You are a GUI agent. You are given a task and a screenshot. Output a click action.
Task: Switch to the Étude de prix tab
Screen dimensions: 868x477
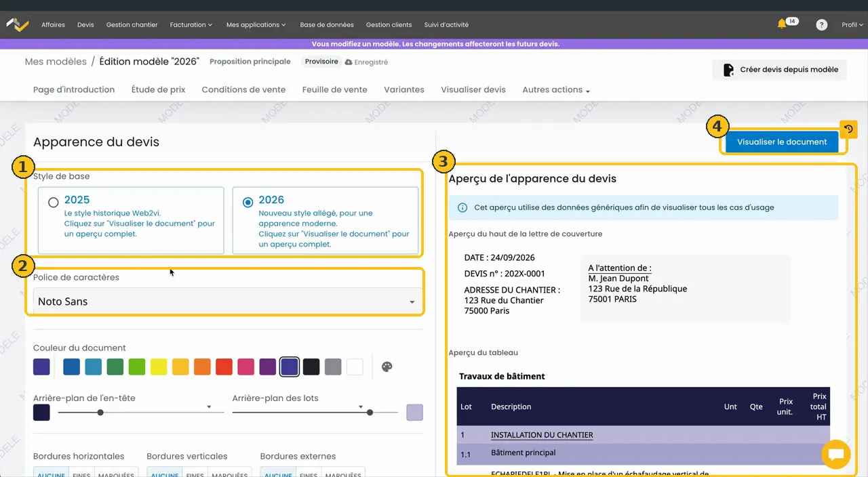pos(158,89)
